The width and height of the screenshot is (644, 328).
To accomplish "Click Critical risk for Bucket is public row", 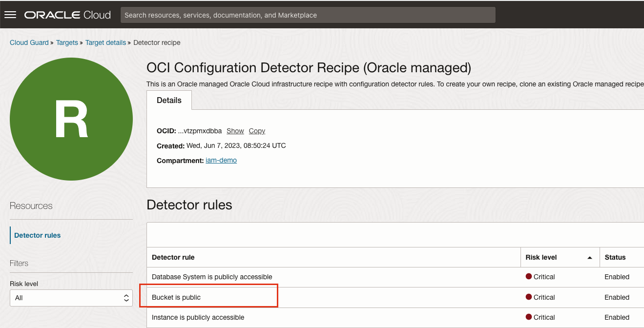I will point(540,297).
